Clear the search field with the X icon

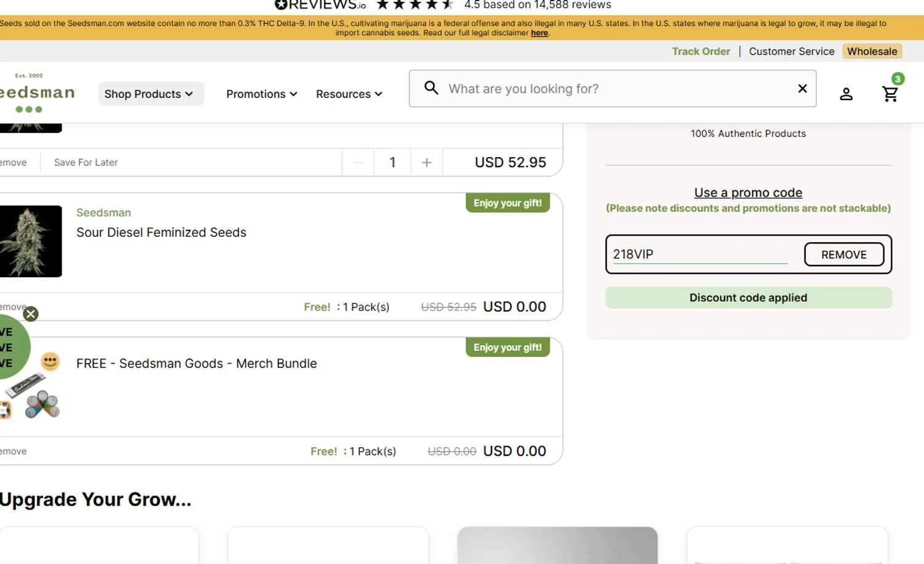coord(802,88)
